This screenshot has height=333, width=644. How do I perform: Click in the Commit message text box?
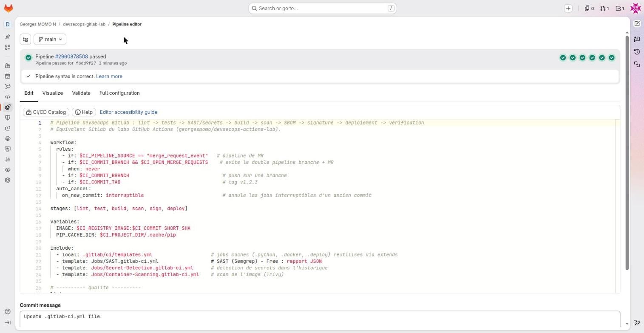pos(320,319)
